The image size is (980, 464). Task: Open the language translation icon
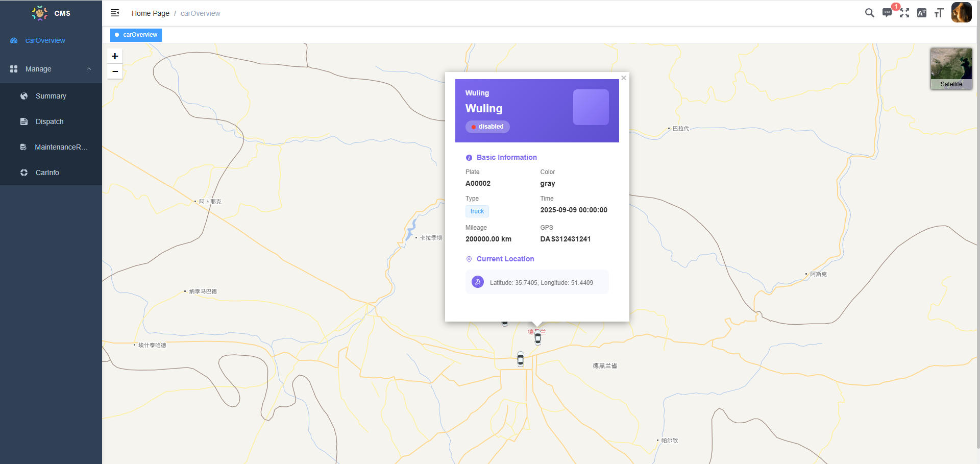922,13
